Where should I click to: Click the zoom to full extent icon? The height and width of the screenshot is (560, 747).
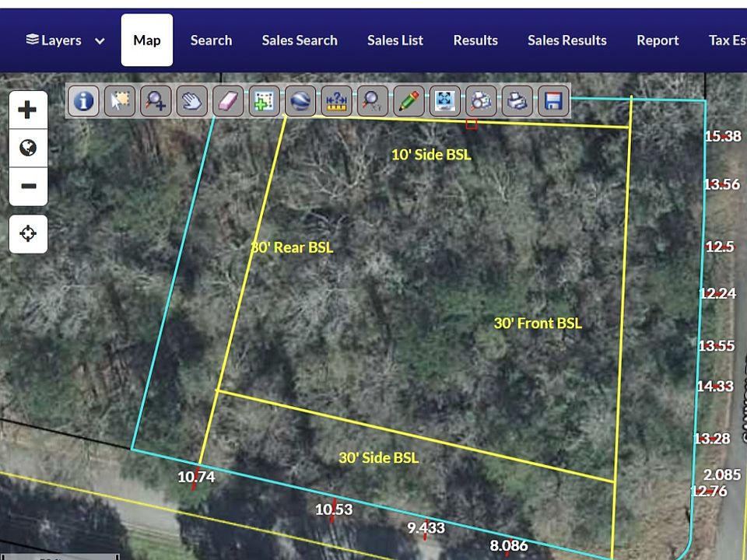(x=445, y=101)
